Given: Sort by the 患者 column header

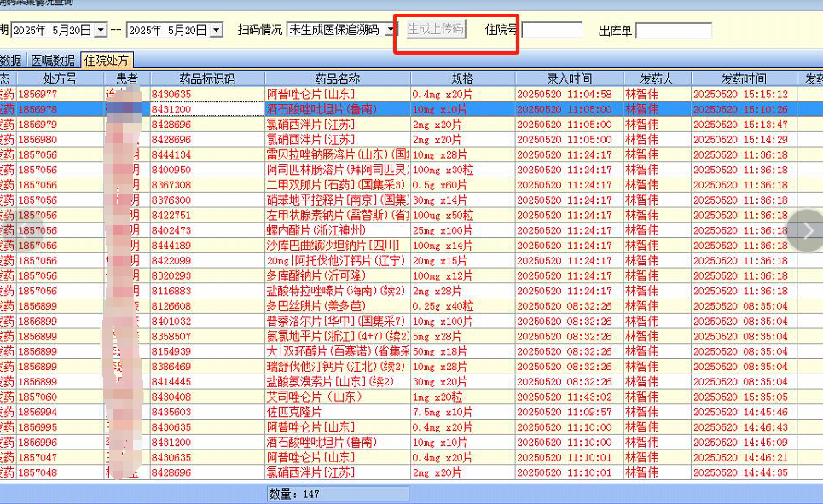Looking at the screenshot, I should (x=127, y=78).
